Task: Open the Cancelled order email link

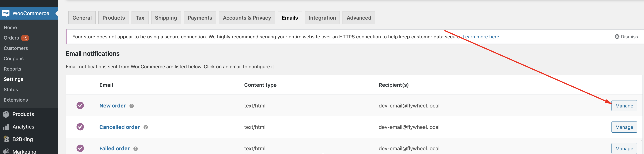Action: (120, 127)
